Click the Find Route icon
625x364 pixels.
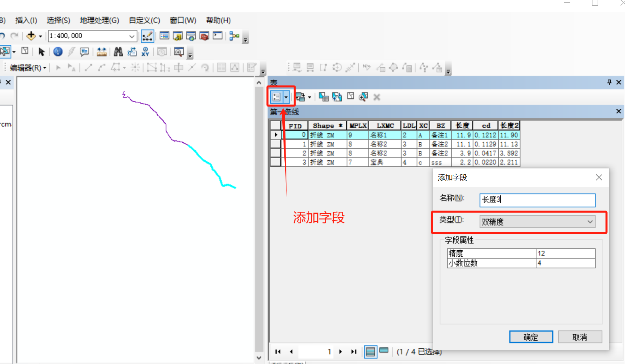132,51
